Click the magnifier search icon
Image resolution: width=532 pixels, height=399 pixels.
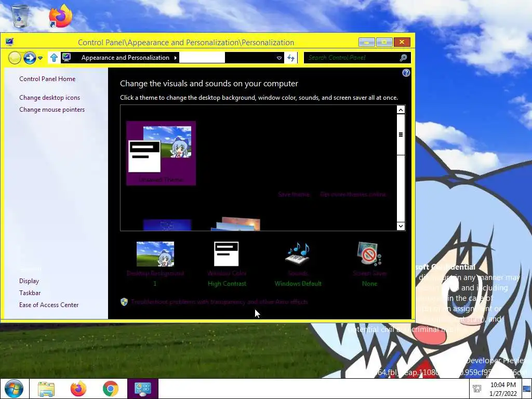(403, 58)
